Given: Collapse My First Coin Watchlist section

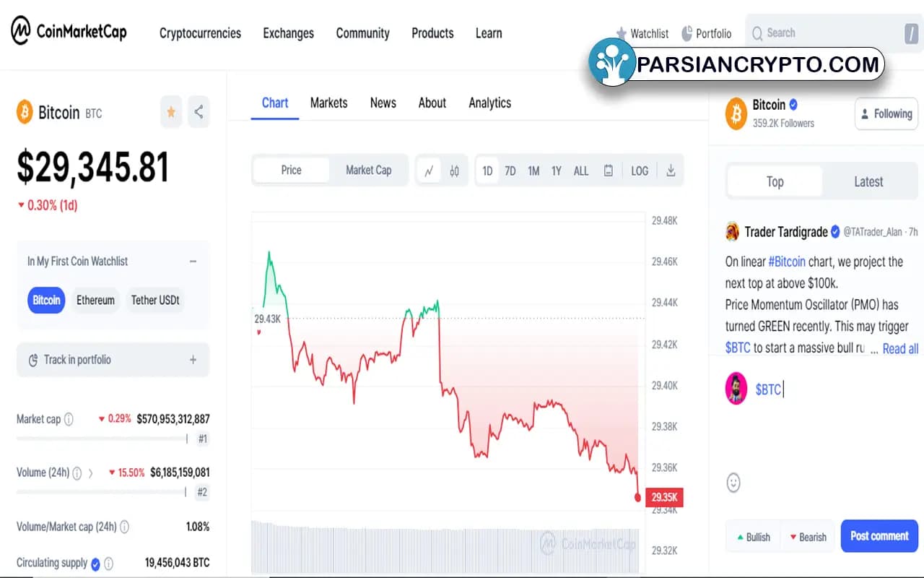Looking at the screenshot, I should (193, 262).
